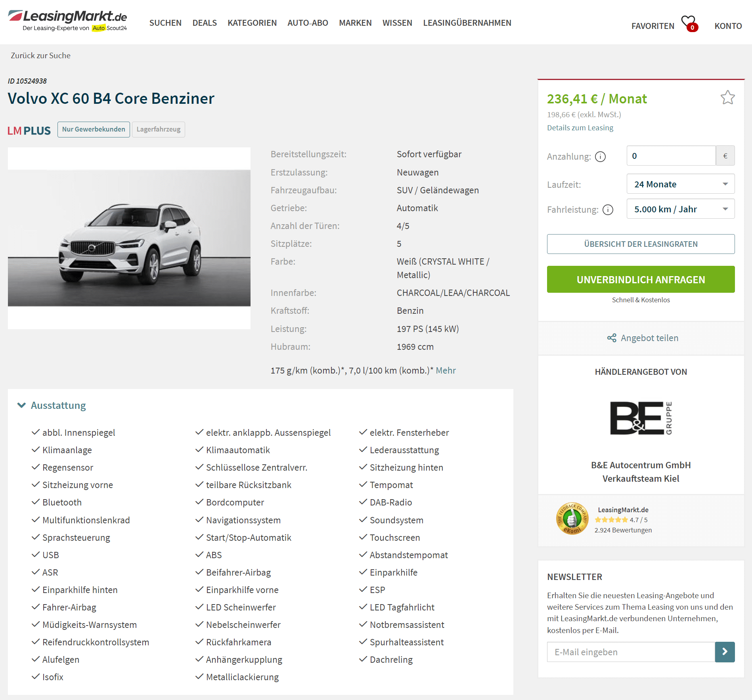Click the Sofort verfügbar value
Screen dimensions: 752x700
click(429, 154)
